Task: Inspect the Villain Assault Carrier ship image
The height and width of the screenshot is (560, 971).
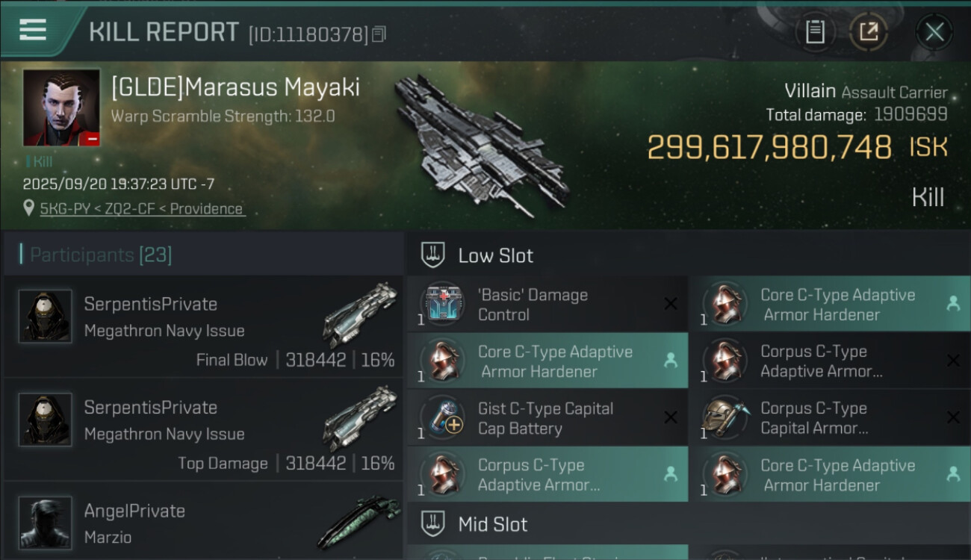Action: [x=482, y=146]
